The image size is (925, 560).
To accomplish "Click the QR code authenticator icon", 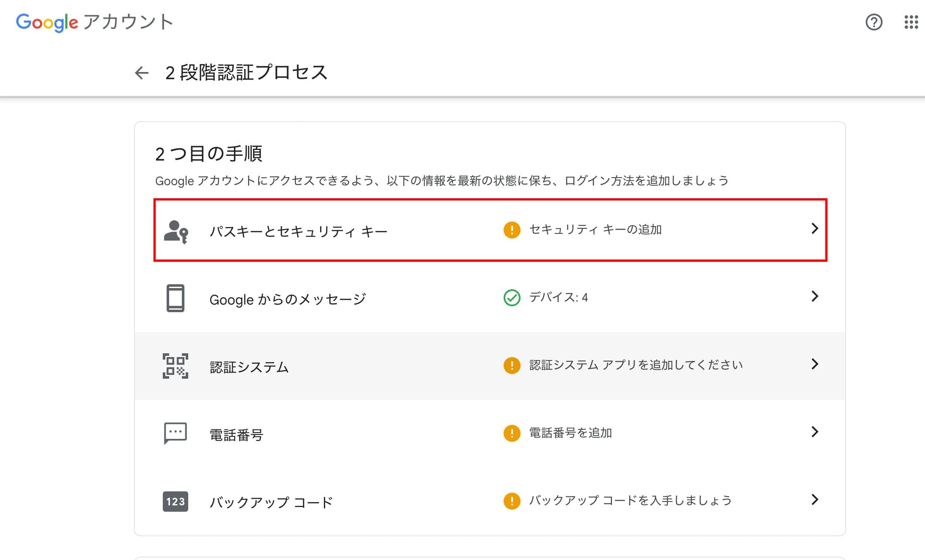I will [175, 366].
